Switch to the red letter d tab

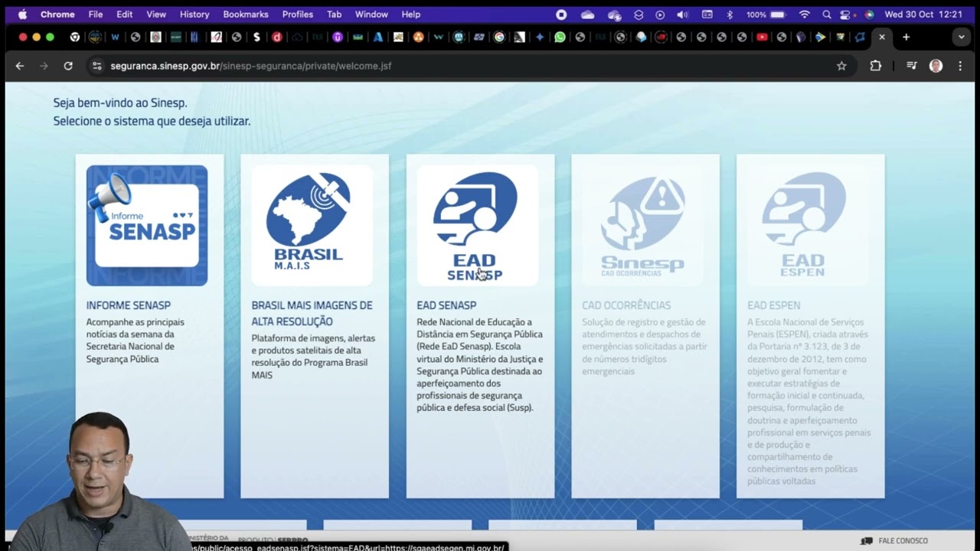(276, 37)
